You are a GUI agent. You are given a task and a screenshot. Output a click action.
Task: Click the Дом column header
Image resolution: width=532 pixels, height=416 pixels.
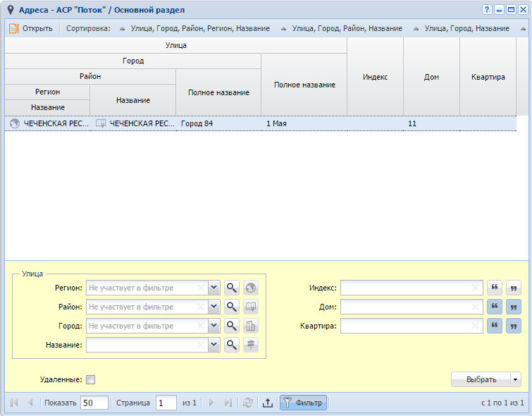(x=431, y=77)
